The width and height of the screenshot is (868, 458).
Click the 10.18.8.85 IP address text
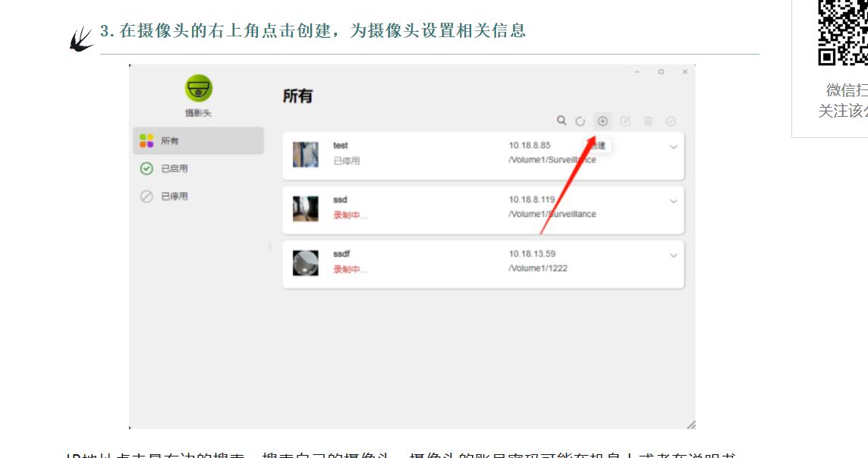pos(530,145)
